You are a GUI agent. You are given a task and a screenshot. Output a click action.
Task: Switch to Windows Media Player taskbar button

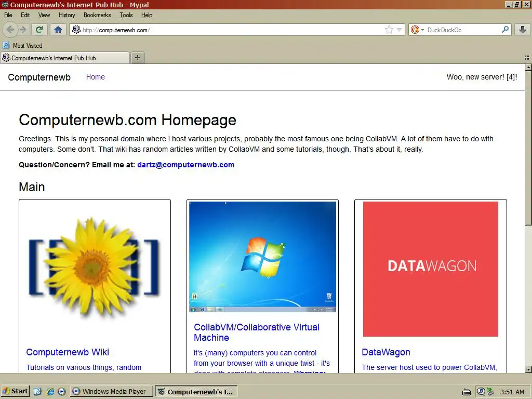coord(111,392)
